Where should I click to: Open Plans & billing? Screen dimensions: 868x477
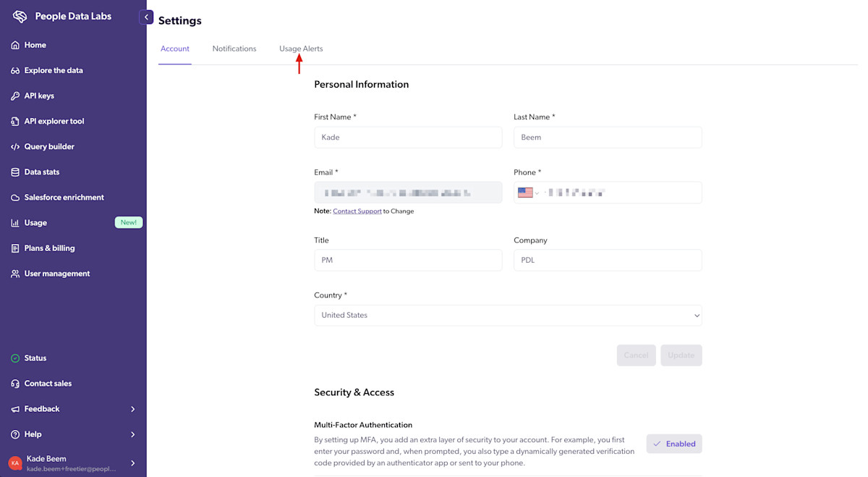pyautogui.click(x=48, y=248)
